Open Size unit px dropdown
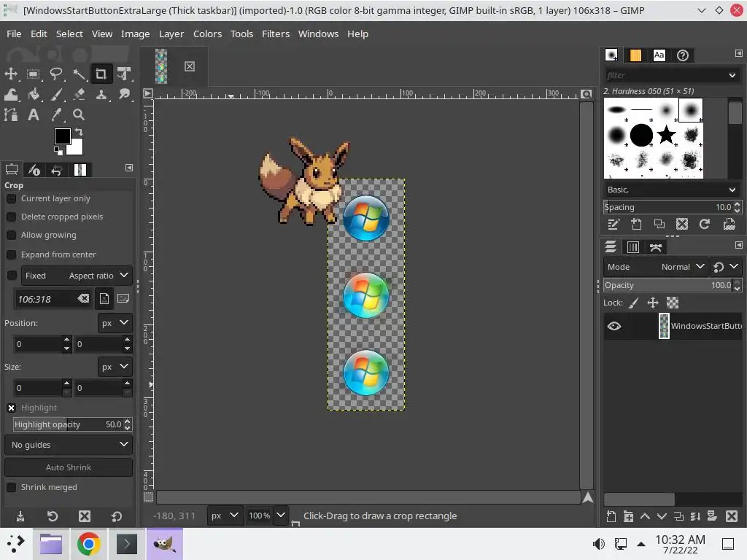Screen dimensions: 747x560 click(115, 367)
